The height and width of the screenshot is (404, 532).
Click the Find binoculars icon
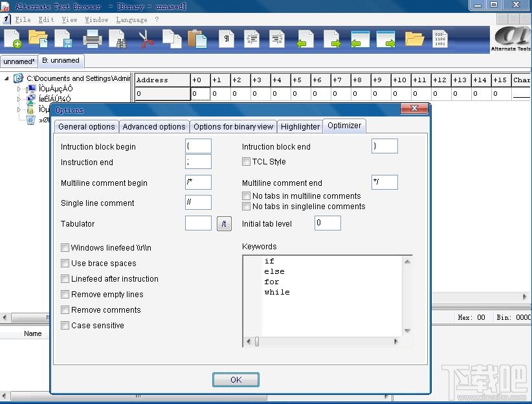click(x=118, y=39)
